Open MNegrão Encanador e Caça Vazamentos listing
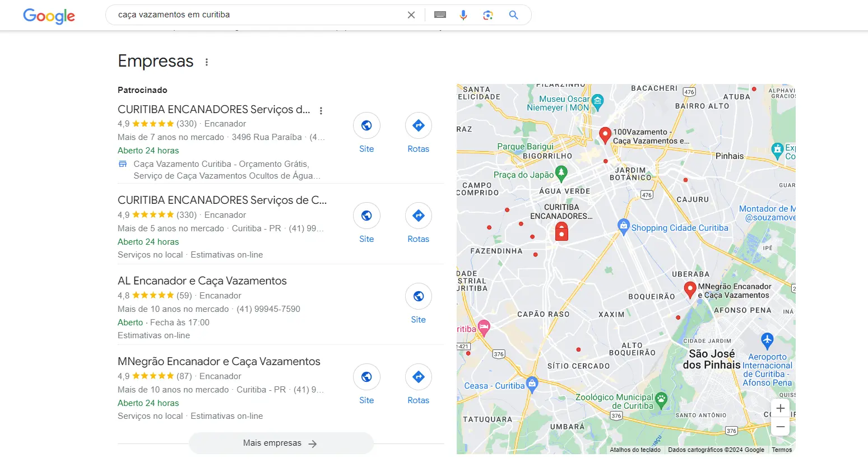The height and width of the screenshot is (467, 868). (219, 361)
